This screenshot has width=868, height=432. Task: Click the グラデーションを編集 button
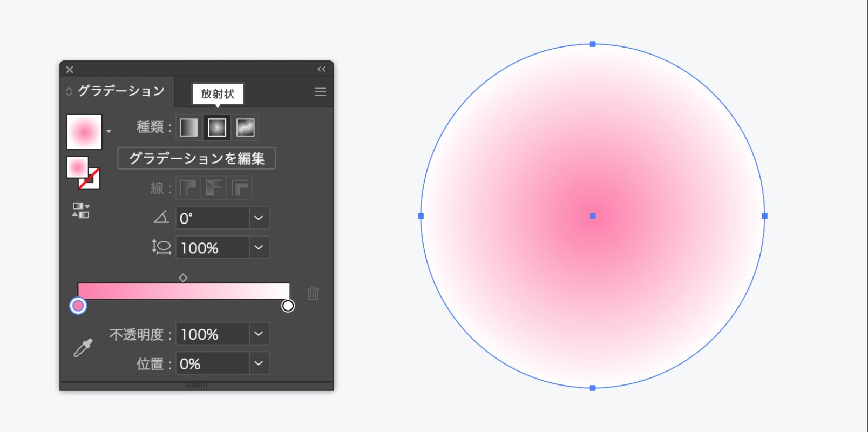click(x=196, y=158)
